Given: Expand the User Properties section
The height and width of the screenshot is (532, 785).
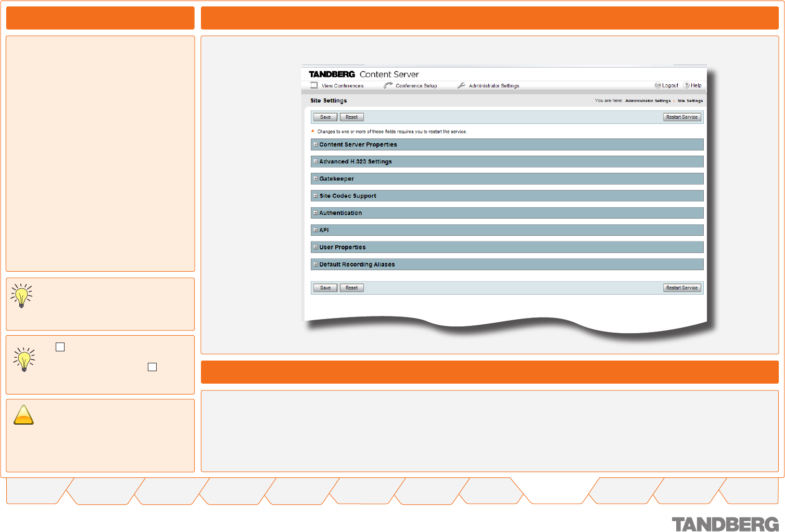Looking at the screenshot, I should pyautogui.click(x=315, y=247).
